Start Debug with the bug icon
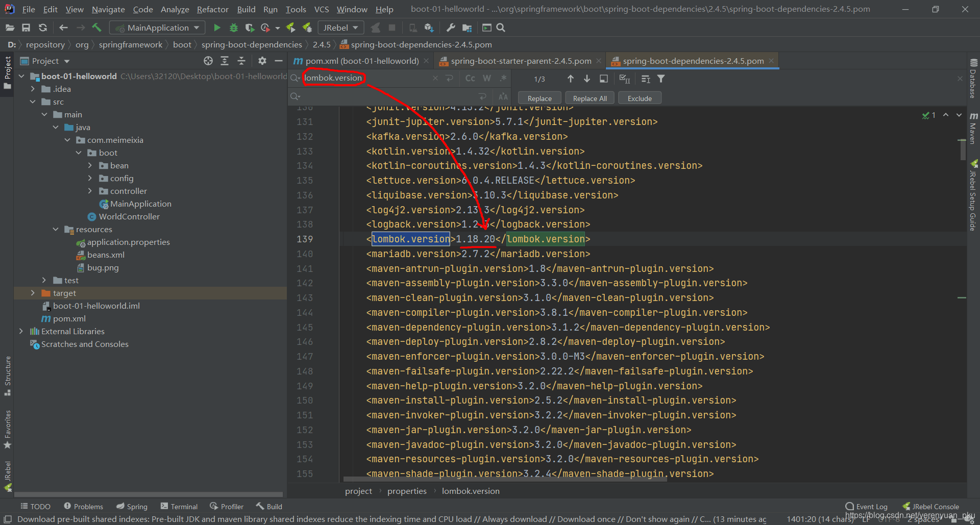The width and height of the screenshot is (980, 525). coord(234,28)
